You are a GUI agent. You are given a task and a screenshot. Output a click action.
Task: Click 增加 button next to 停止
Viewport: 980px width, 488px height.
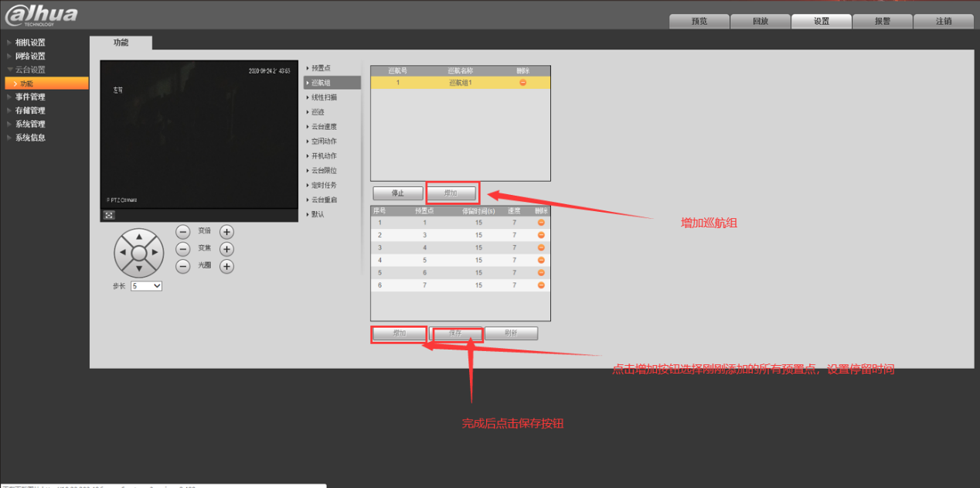tap(451, 193)
